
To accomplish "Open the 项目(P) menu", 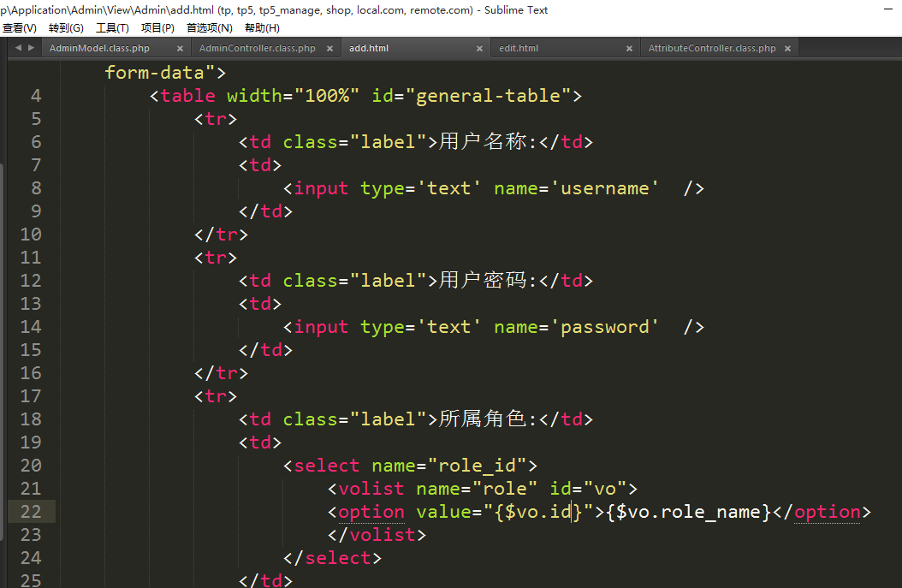I will (x=157, y=28).
